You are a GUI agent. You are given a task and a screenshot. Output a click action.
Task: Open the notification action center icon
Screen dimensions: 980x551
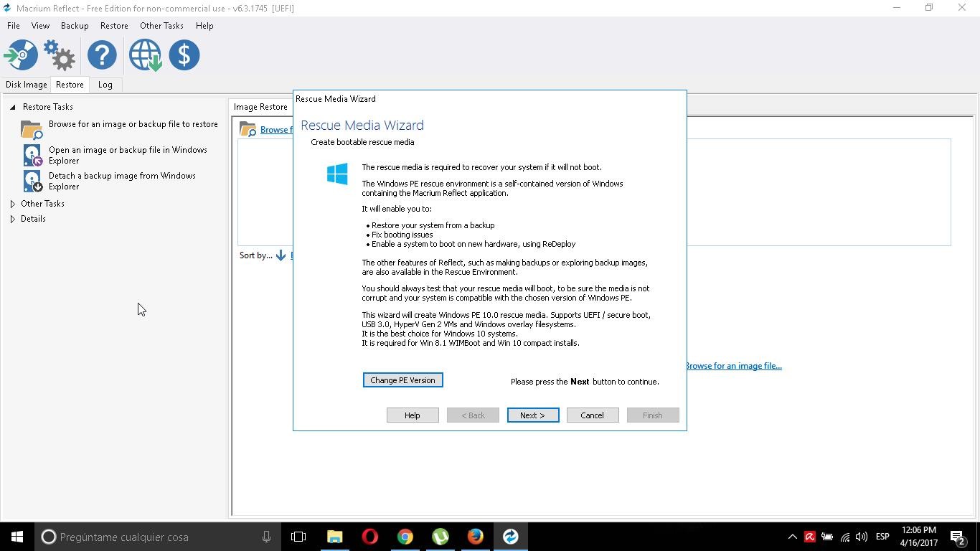pyautogui.click(x=957, y=537)
